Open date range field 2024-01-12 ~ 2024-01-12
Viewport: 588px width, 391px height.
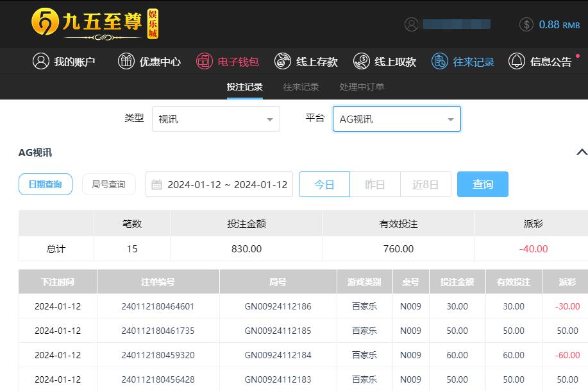pos(219,184)
